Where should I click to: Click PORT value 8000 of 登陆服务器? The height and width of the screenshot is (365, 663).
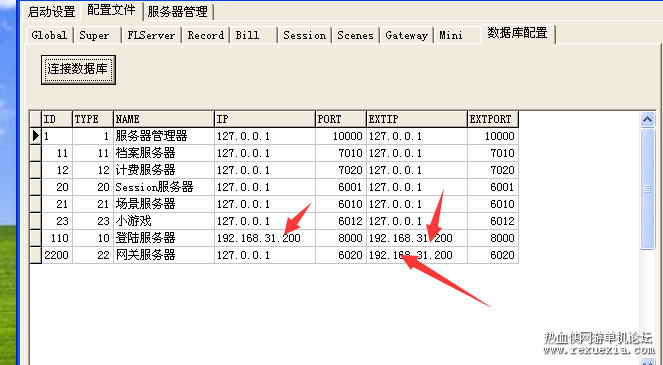[341, 238]
